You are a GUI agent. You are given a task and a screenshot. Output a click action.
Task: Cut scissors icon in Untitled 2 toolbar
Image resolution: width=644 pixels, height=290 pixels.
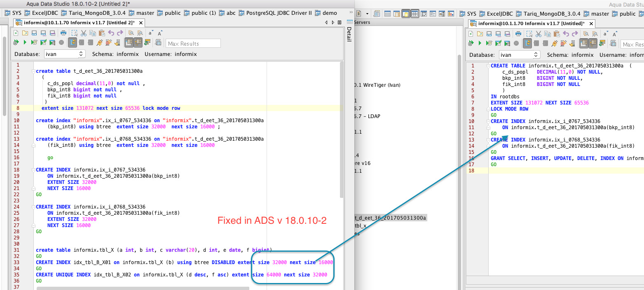pyautogui.click(x=84, y=33)
